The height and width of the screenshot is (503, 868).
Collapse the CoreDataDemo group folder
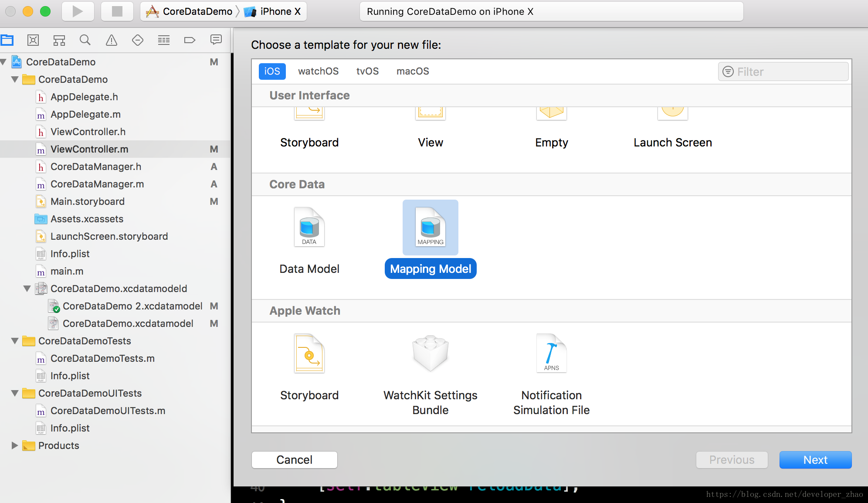click(15, 79)
